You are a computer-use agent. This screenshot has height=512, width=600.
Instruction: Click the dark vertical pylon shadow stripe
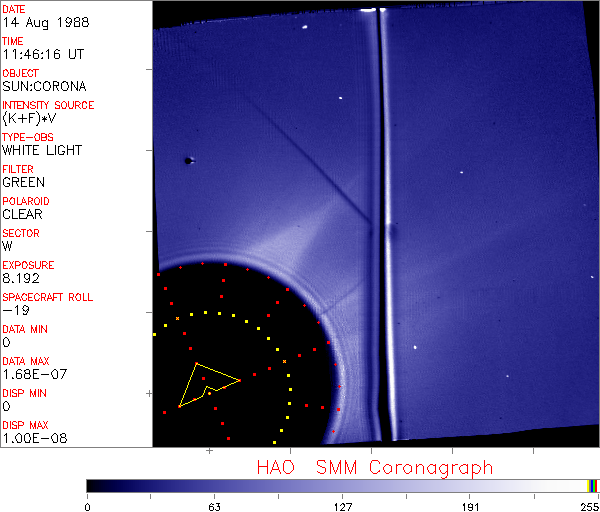[378, 224]
